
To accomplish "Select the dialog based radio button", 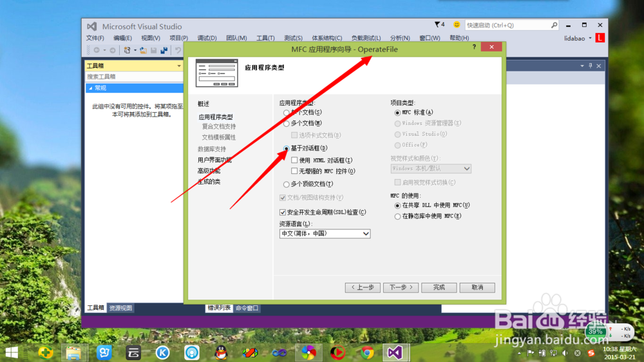I will click(x=287, y=148).
